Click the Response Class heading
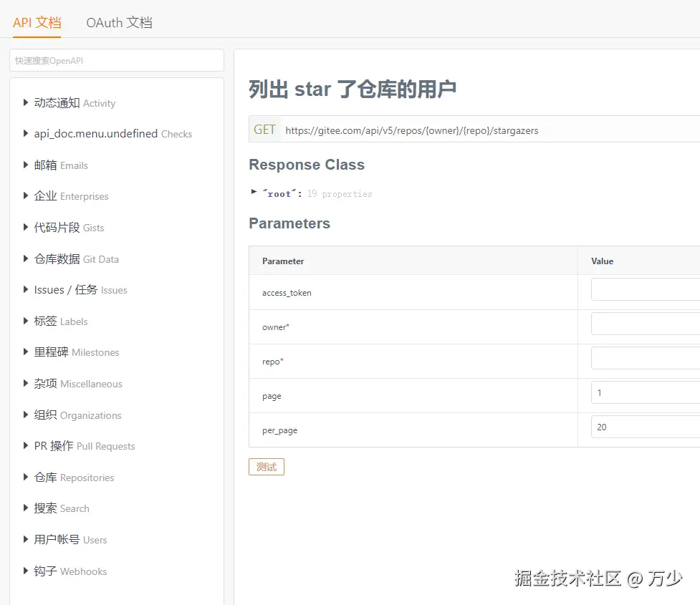 [x=307, y=164]
